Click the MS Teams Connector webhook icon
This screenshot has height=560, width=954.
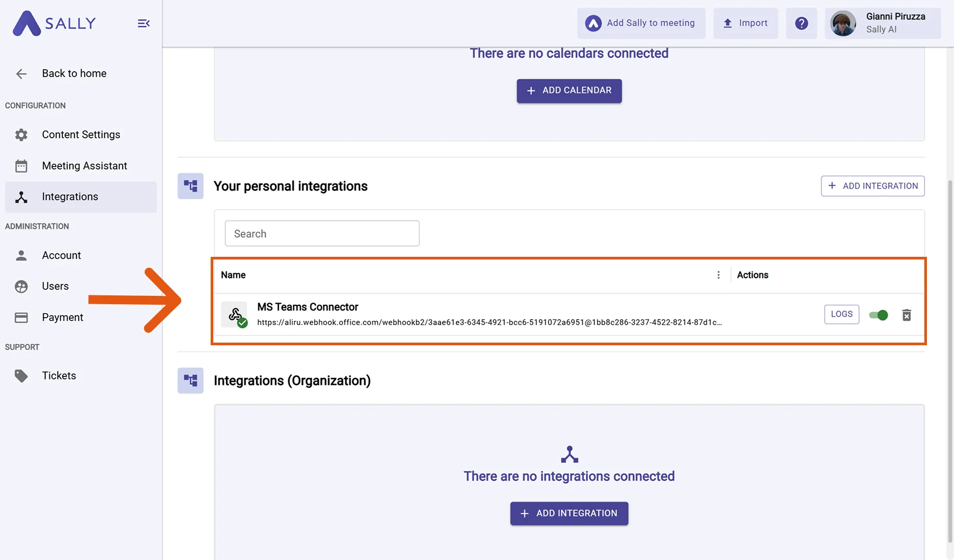tap(235, 315)
